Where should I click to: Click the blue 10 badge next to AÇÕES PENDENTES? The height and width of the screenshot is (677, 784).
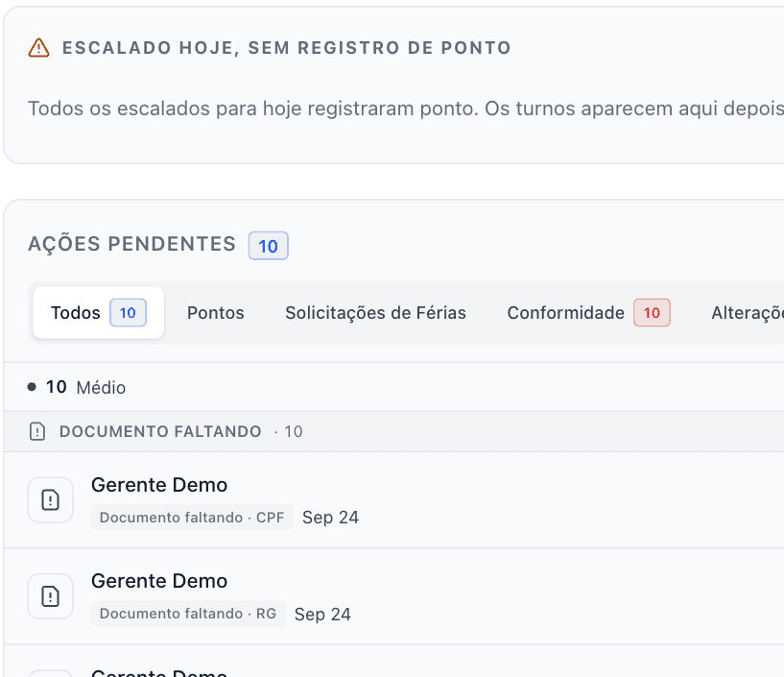[269, 246]
